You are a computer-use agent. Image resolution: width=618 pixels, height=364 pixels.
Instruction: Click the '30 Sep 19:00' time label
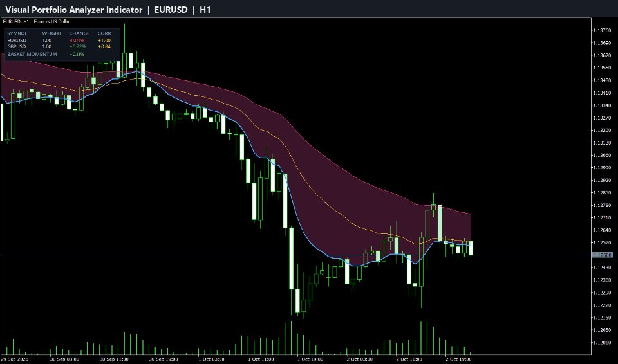coord(164,359)
